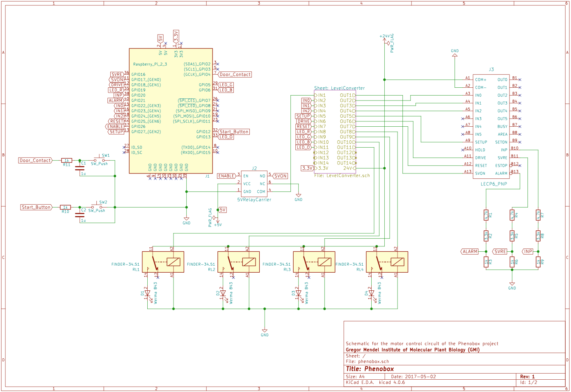Click the 5V label above Raspberry Pi
This screenshot has height=392, width=571.
(160, 39)
